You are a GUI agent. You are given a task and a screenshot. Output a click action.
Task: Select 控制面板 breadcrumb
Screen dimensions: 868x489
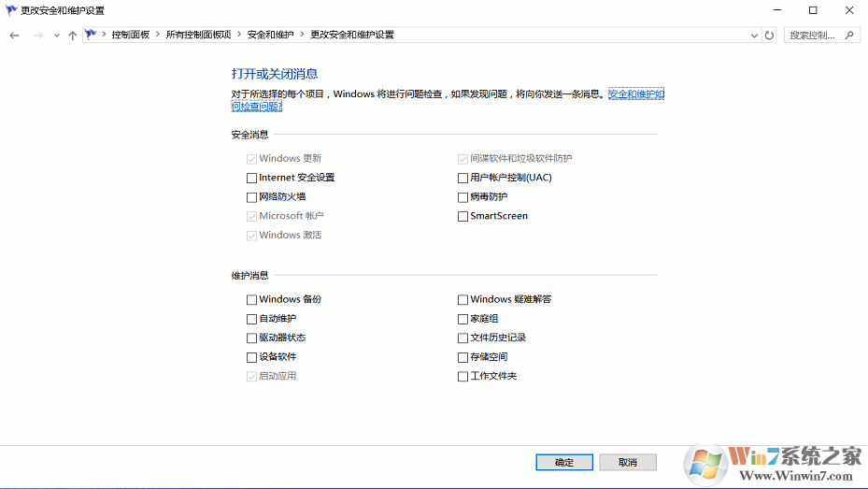pos(131,35)
